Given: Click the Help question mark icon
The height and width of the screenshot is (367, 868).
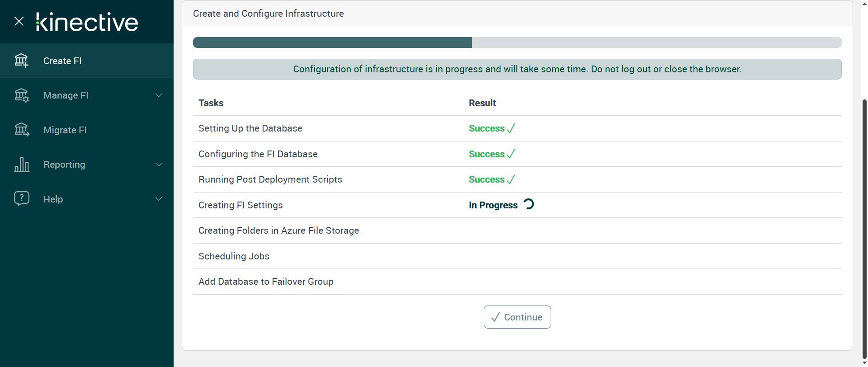Looking at the screenshot, I should click(21, 199).
